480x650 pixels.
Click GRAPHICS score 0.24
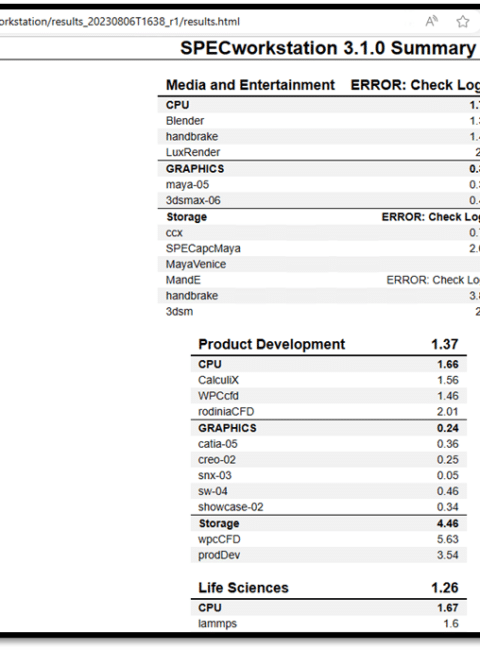tap(448, 428)
